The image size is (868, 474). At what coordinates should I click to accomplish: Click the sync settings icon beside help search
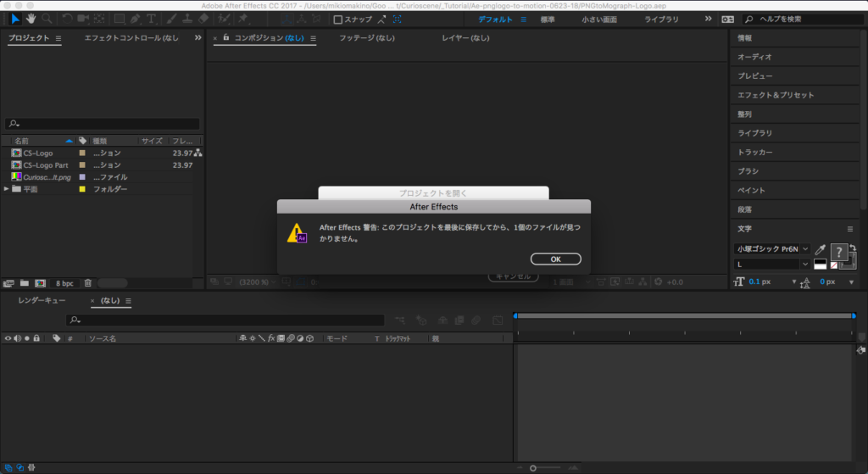(x=727, y=20)
